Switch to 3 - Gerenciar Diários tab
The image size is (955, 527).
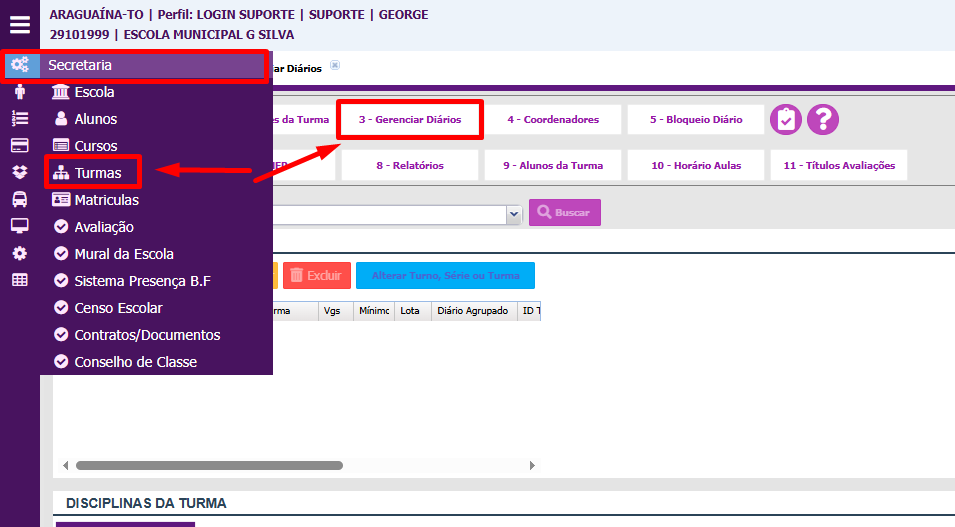pos(410,120)
